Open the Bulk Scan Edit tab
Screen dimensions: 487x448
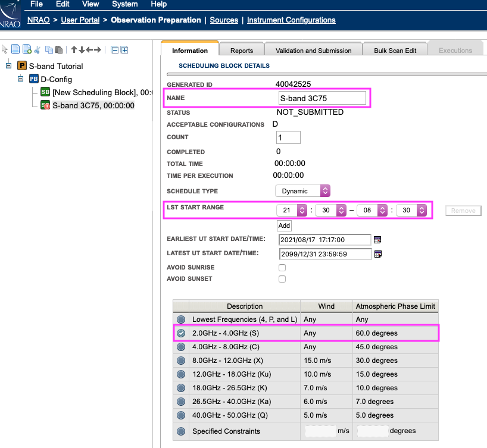(x=395, y=51)
